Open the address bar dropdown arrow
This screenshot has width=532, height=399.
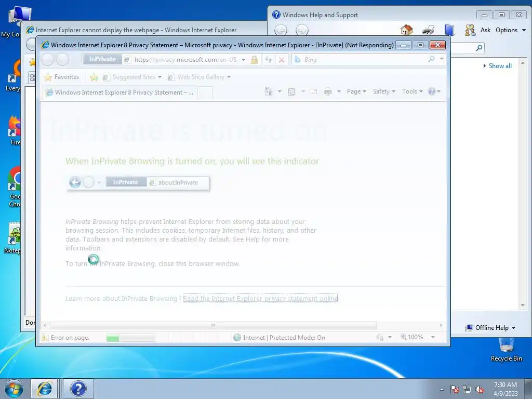(x=243, y=60)
